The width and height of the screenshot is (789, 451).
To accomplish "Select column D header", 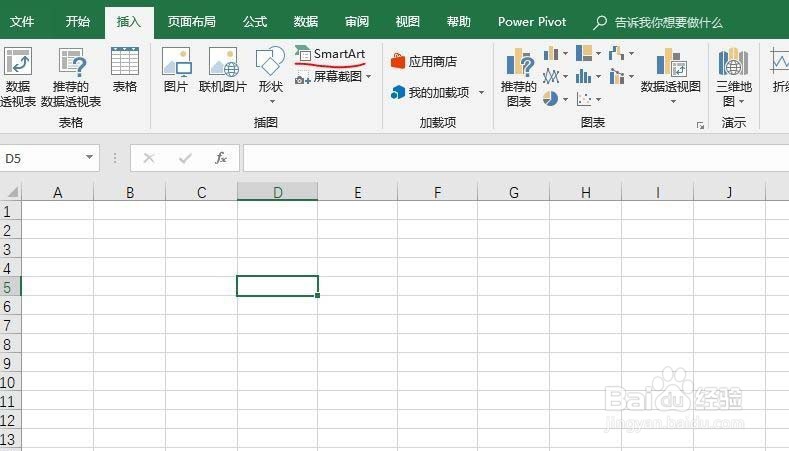I will [277, 192].
